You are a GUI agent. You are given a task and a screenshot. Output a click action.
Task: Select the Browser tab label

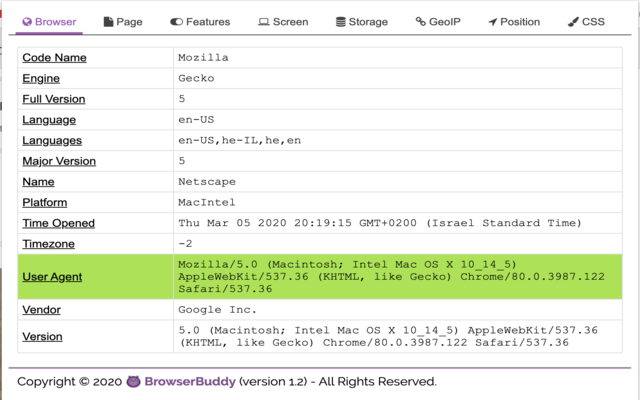56,22
